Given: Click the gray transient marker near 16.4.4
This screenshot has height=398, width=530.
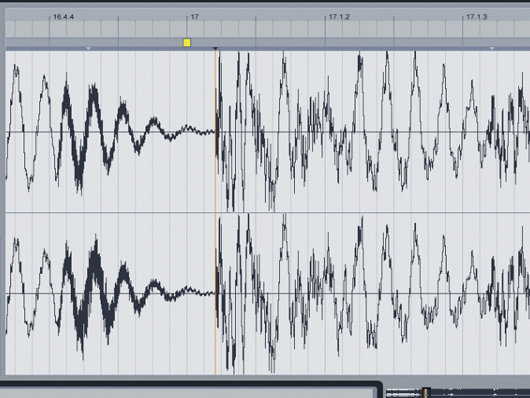Looking at the screenshot, I should click(88, 49).
